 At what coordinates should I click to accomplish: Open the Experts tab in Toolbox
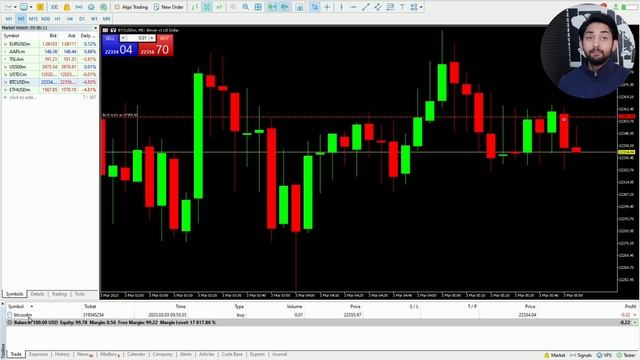point(257,354)
